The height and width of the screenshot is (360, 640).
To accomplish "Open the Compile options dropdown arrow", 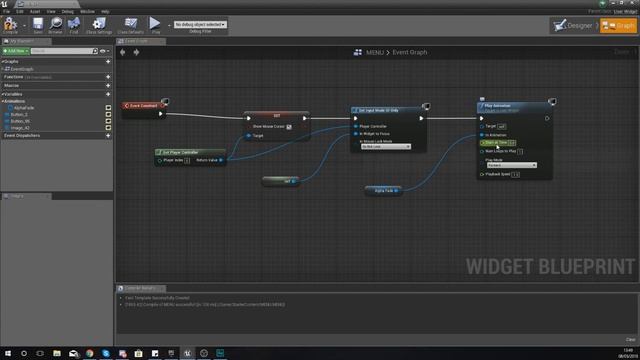I will pos(24,25).
